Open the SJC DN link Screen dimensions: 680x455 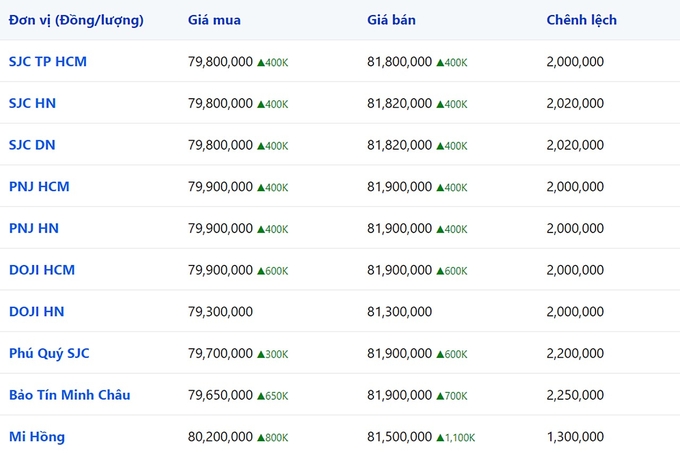click(x=32, y=145)
